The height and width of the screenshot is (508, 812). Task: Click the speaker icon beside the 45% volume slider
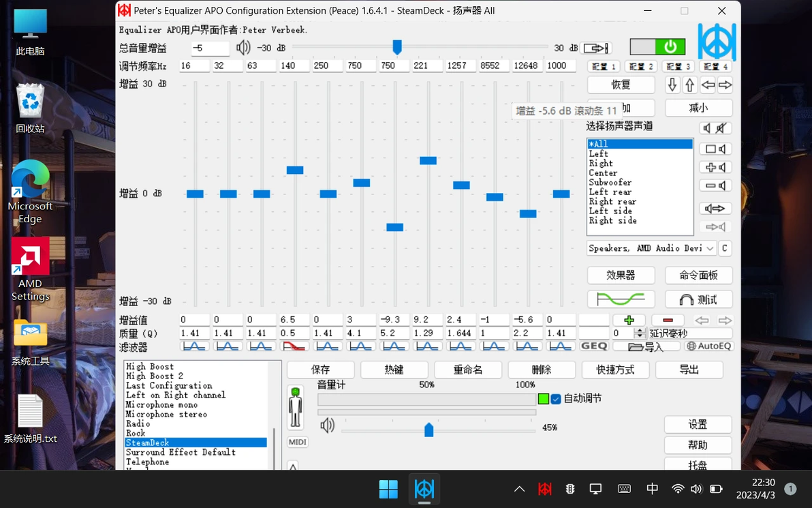[327, 426]
